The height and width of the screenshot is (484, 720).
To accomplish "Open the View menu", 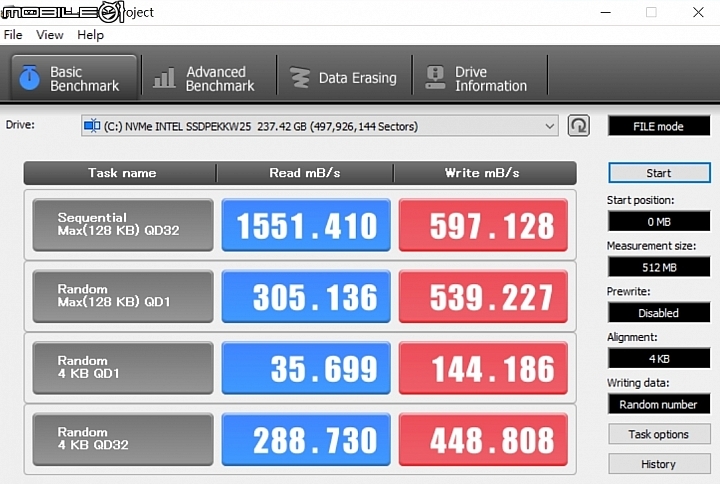I will (50, 35).
